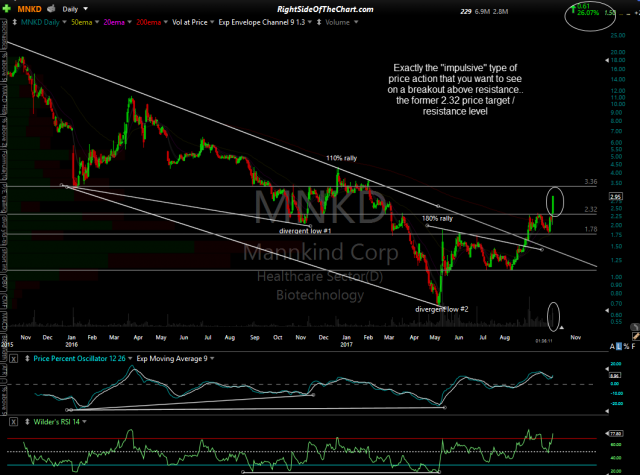Screen dimensions: 640x475
Task: Select the Vol at Price label
Action: pos(189,22)
